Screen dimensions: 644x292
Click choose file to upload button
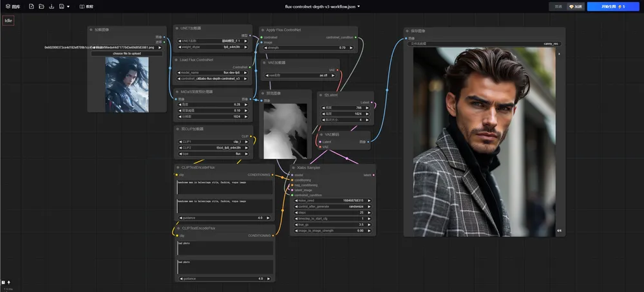[x=127, y=54]
